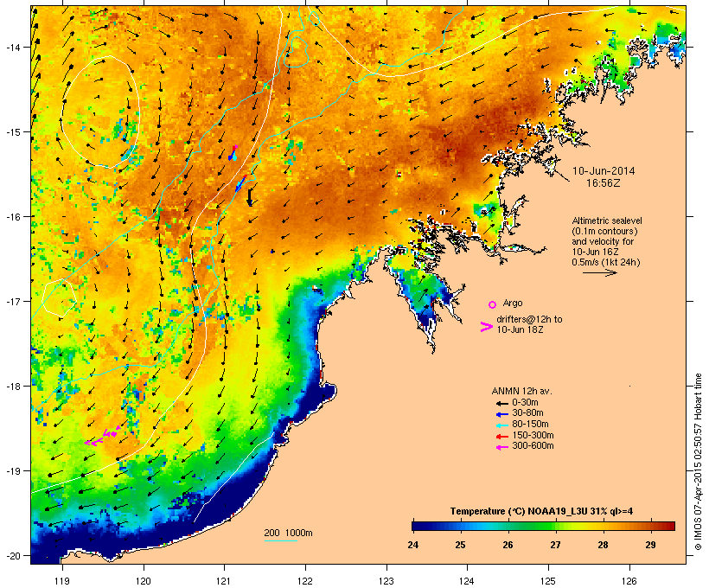Click the 150-300m depth label
The image size is (709, 588).
pyautogui.click(x=533, y=435)
